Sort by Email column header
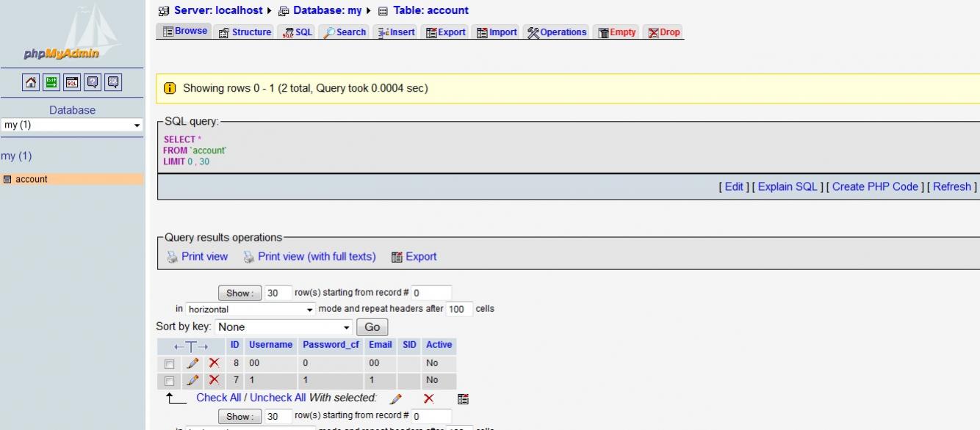 coord(381,345)
